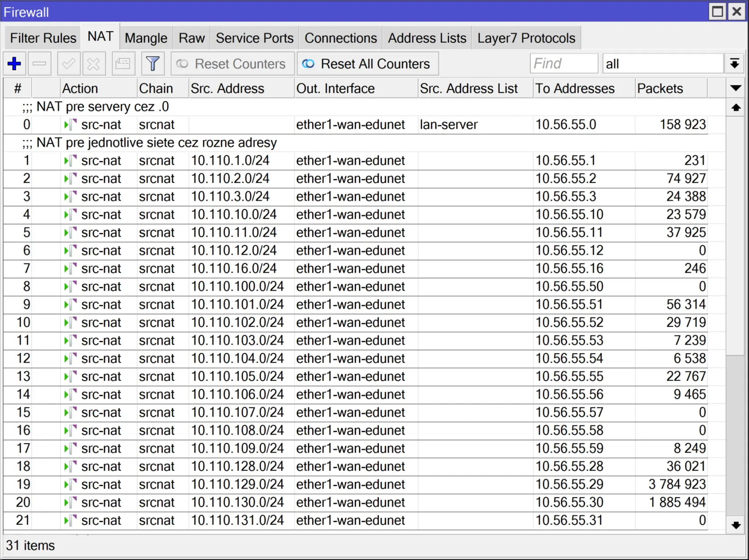The width and height of the screenshot is (749, 560).
Task: Open comment editor icon
Action: tap(123, 64)
